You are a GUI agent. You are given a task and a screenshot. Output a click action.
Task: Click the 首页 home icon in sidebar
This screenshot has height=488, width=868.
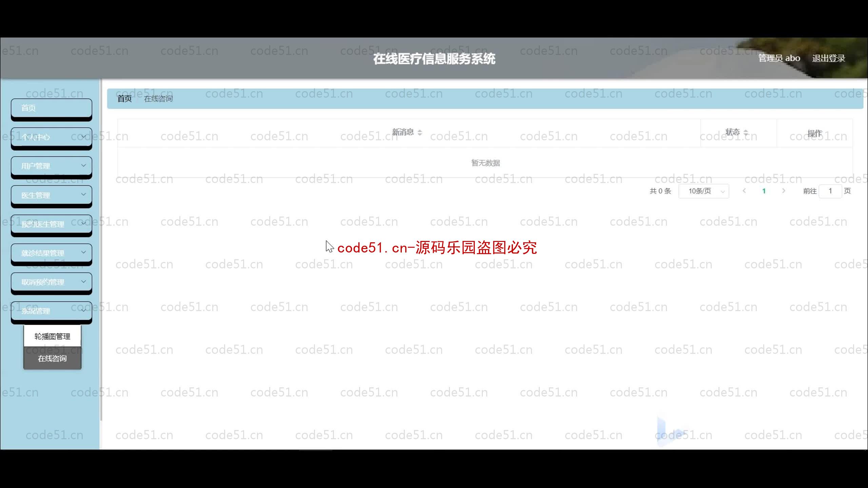point(51,108)
